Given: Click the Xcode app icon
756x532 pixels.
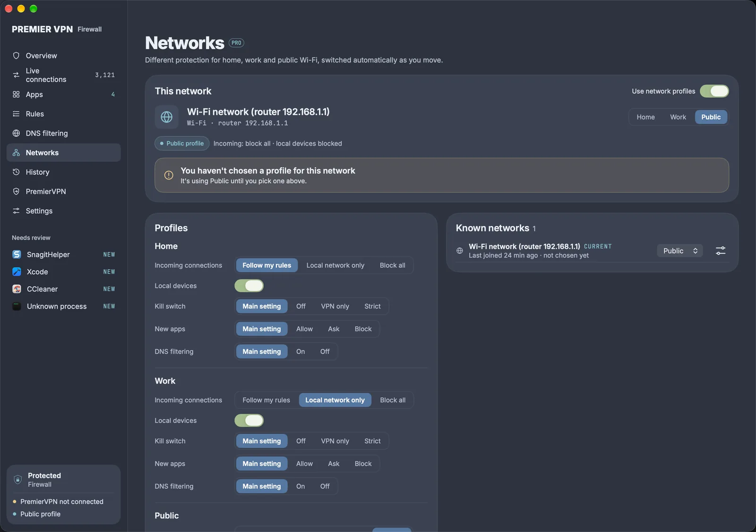Looking at the screenshot, I should tap(17, 272).
